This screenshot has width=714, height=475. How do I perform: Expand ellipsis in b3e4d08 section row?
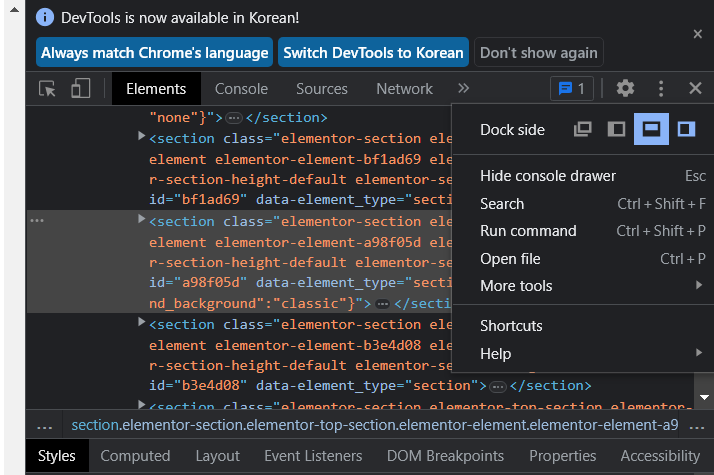click(498, 387)
